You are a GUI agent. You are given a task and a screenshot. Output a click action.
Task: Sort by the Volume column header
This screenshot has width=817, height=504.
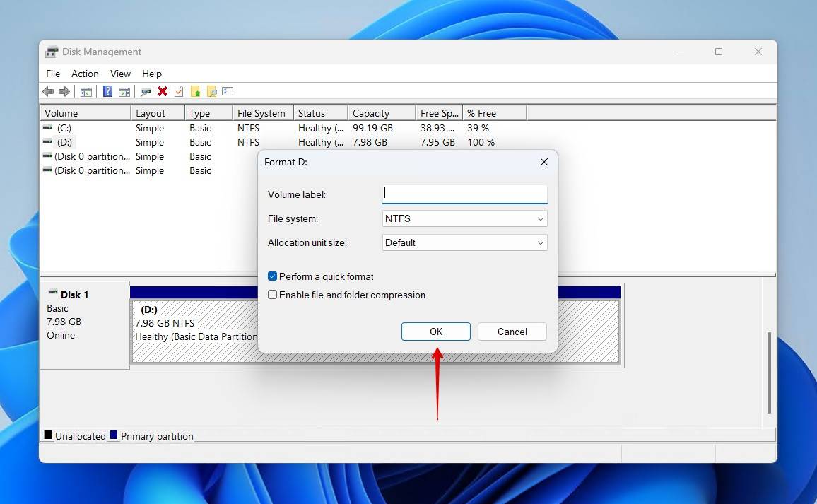pos(86,113)
